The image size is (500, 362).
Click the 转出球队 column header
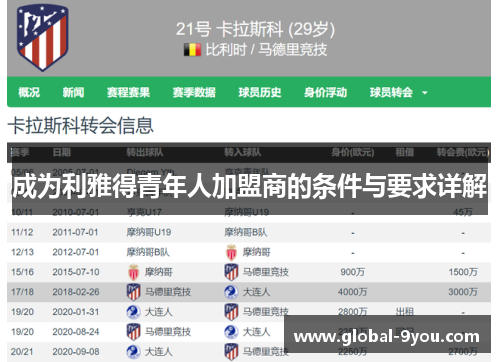(145, 152)
